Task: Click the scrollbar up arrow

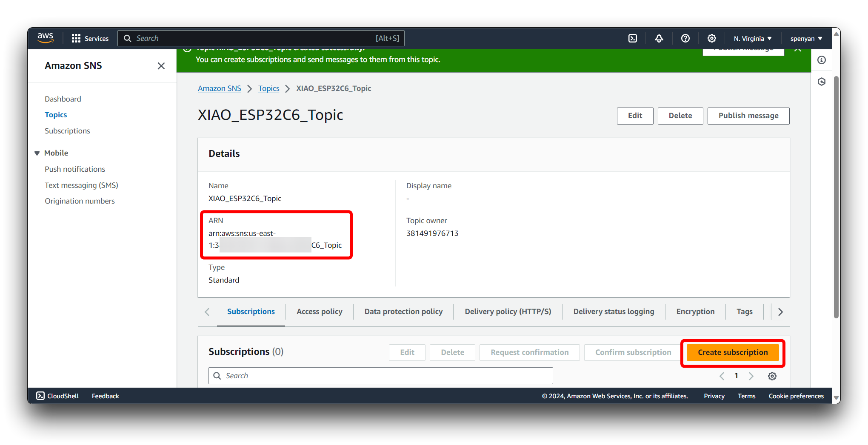Action: [836, 33]
